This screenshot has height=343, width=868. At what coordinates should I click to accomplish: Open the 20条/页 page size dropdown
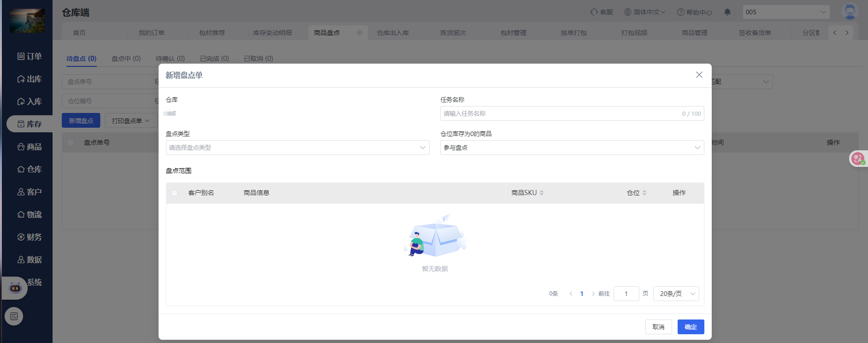click(x=676, y=294)
